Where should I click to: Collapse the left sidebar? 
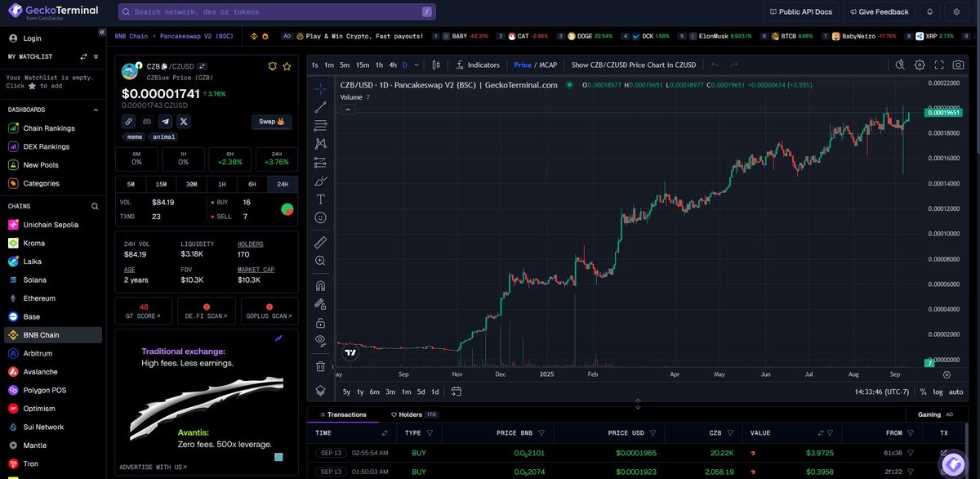click(x=102, y=32)
